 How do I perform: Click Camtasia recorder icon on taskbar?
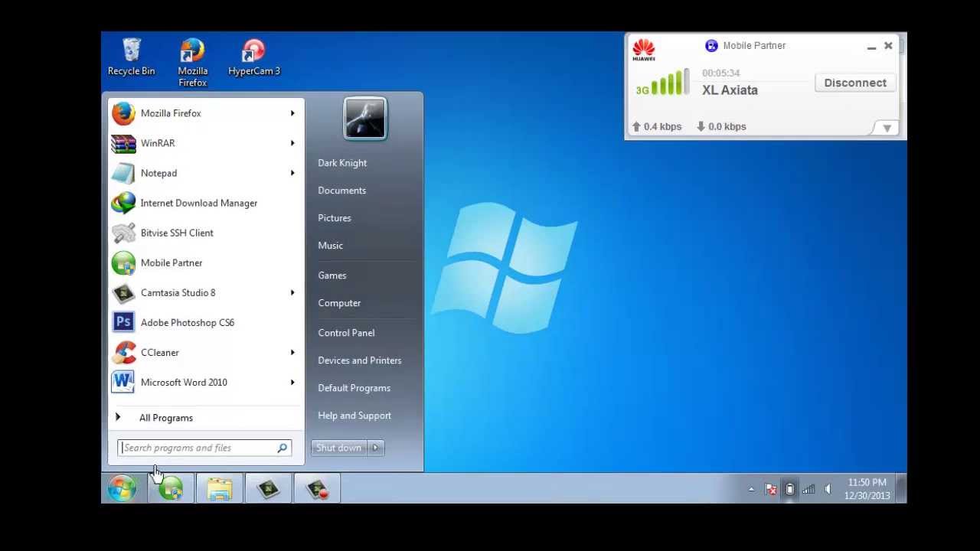click(318, 488)
